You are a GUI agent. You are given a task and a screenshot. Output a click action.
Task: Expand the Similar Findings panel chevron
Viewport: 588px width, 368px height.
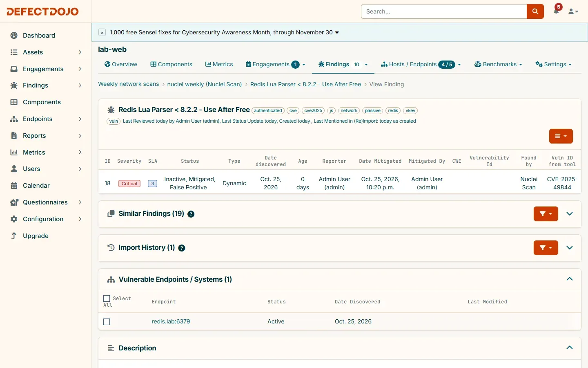click(x=570, y=214)
